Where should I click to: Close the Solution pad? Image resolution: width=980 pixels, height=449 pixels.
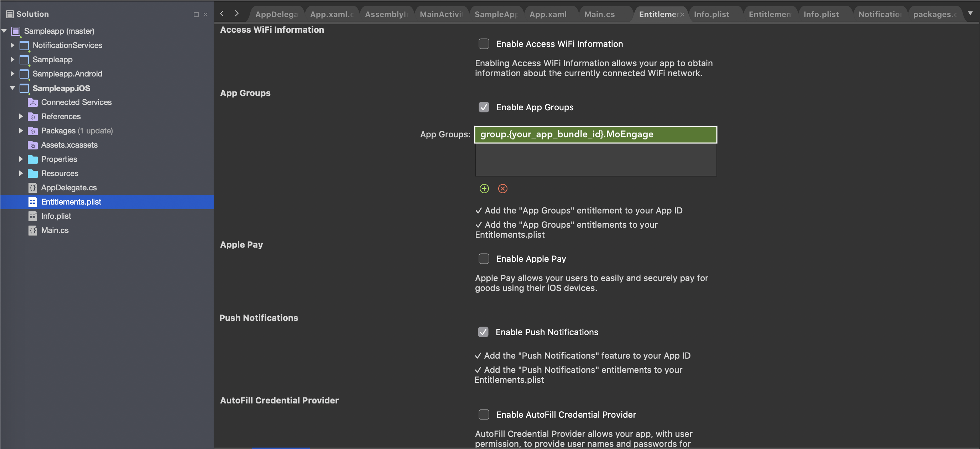(x=205, y=15)
